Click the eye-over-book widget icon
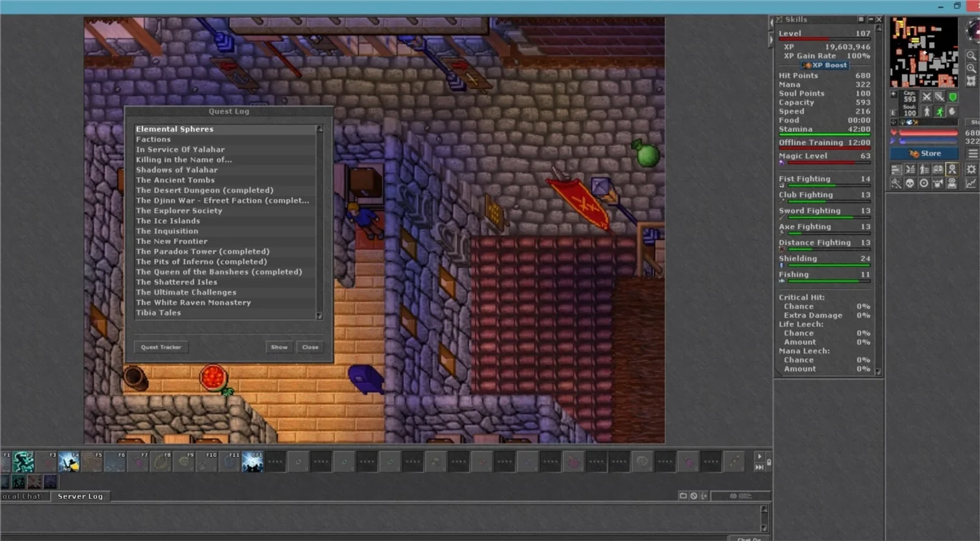 tap(952, 183)
